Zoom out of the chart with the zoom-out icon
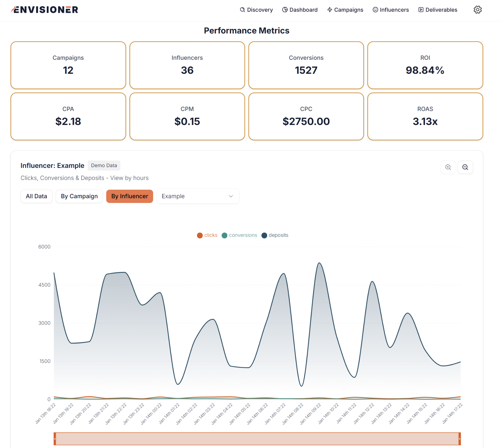The image size is (502, 448). [465, 167]
